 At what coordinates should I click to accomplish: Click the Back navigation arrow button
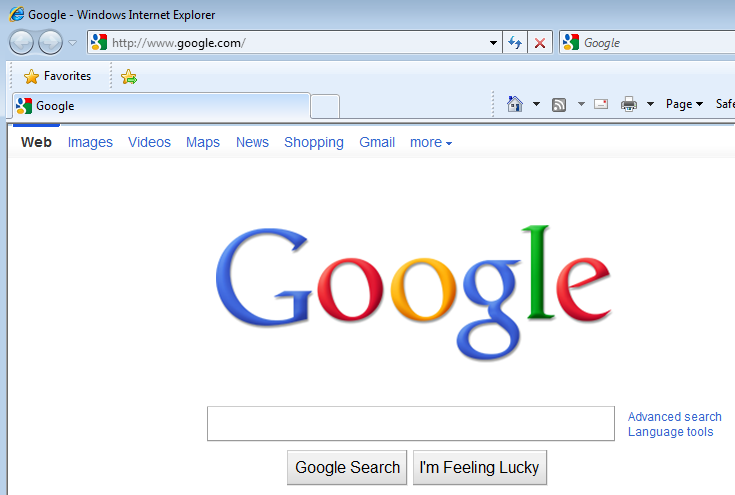(x=22, y=43)
